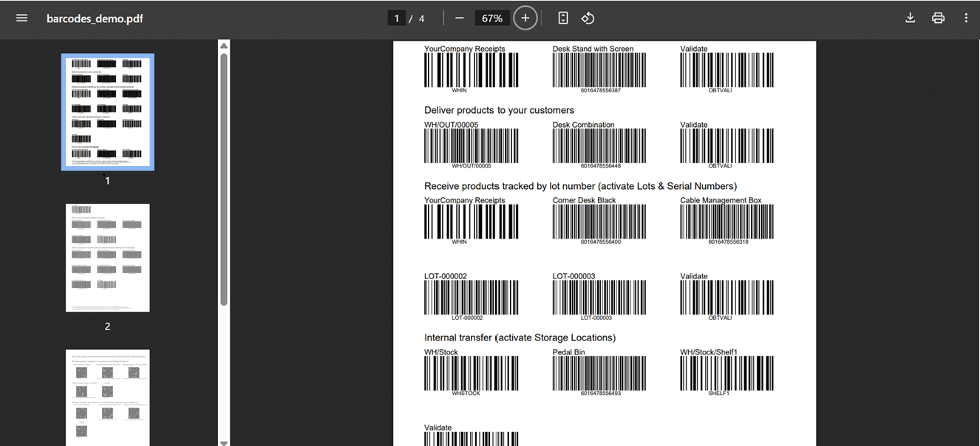Screen dimensions: 980x446
Task: Click the Desk Stand with Screen label
Action: [x=593, y=49]
